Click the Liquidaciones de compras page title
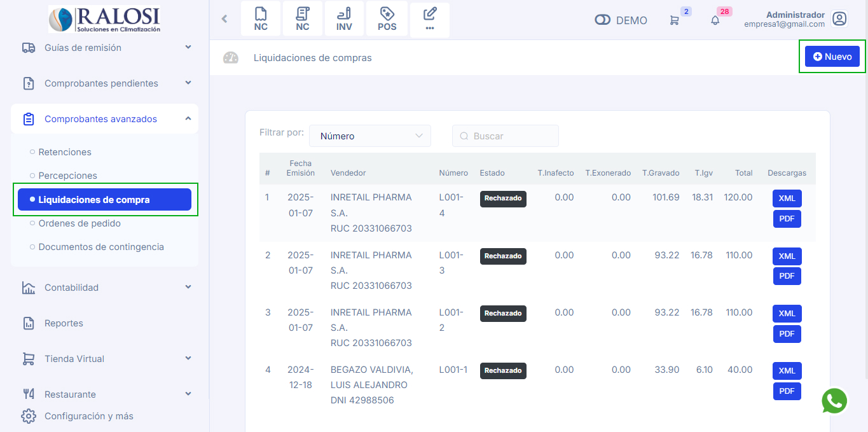868x432 pixels. (313, 58)
